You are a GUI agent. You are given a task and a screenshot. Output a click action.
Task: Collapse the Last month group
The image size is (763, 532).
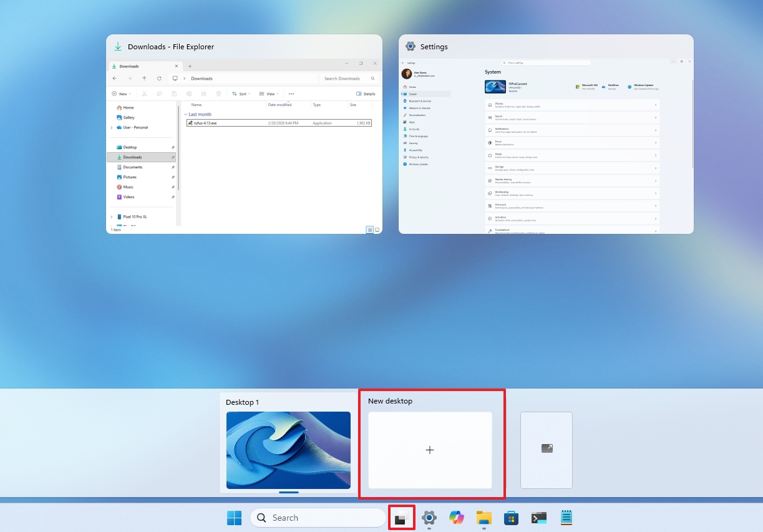tap(185, 114)
